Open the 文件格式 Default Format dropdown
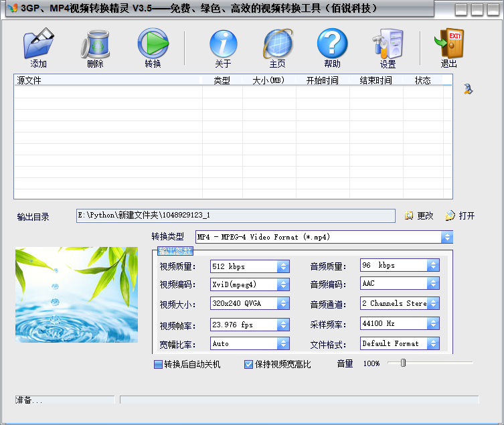The width and height of the screenshot is (504, 425). 433,343
